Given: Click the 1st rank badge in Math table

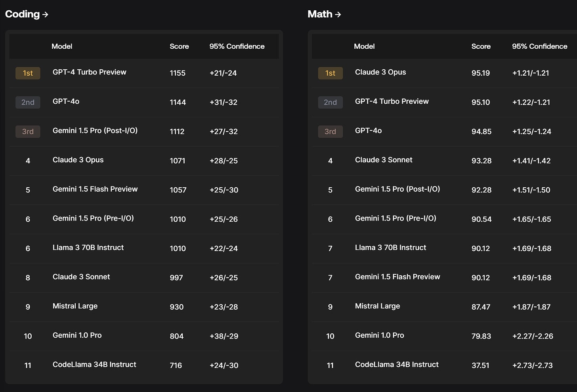Looking at the screenshot, I should pyautogui.click(x=330, y=73).
